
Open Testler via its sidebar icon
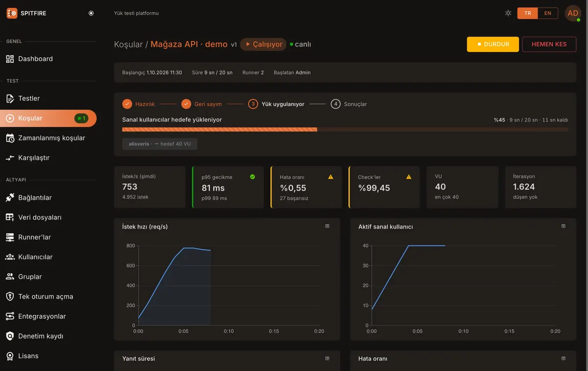tap(10, 98)
